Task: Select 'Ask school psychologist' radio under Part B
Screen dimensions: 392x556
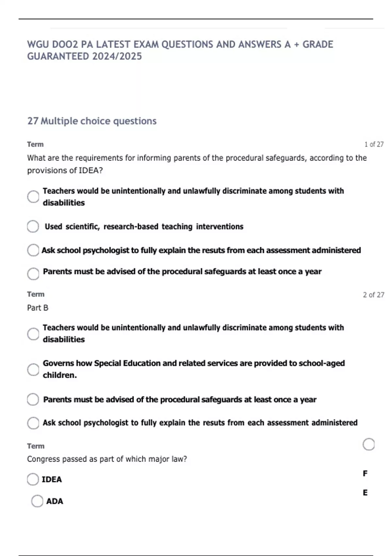Action: pos(33,423)
